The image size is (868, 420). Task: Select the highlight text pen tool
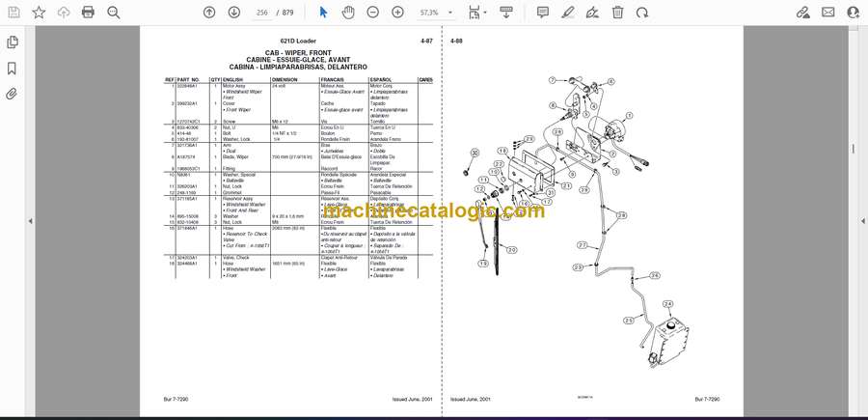(567, 13)
